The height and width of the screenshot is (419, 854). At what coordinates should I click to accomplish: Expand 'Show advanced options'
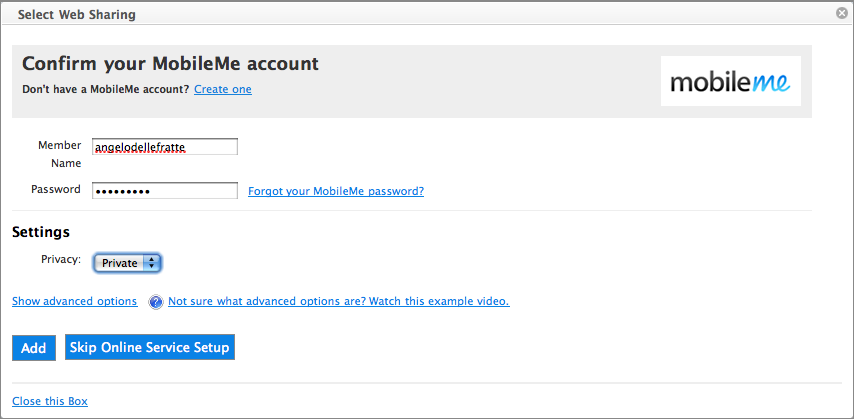[x=74, y=301]
